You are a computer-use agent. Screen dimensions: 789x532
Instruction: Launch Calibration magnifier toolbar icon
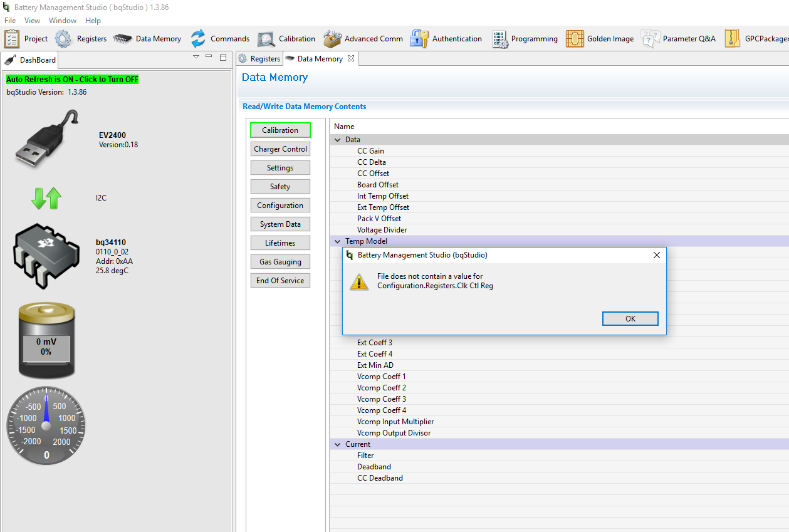click(266, 39)
